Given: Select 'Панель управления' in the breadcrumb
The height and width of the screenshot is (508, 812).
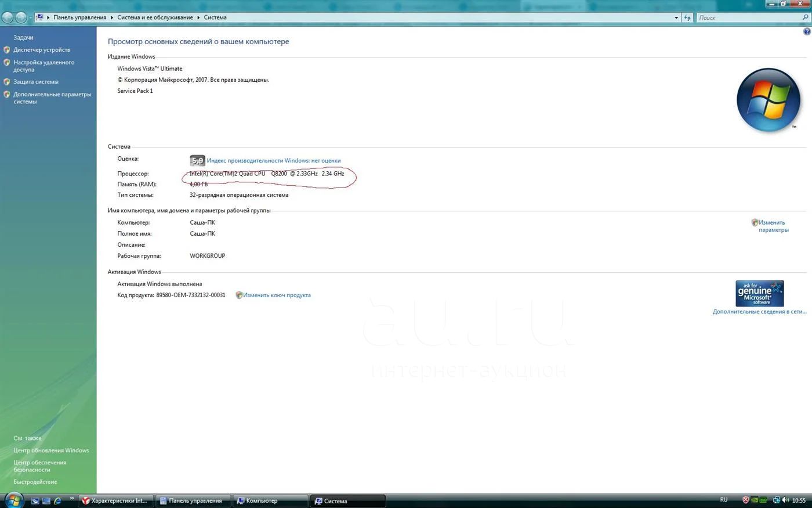Looking at the screenshot, I should (x=80, y=17).
